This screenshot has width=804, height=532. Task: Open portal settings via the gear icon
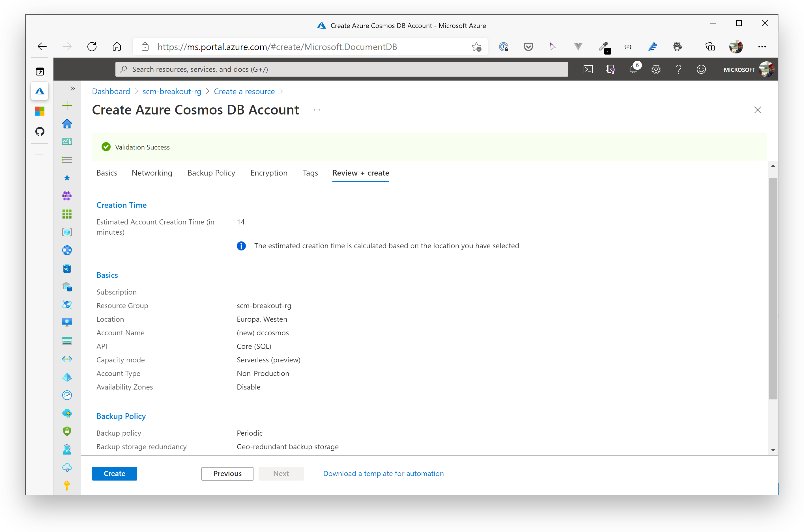click(656, 69)
